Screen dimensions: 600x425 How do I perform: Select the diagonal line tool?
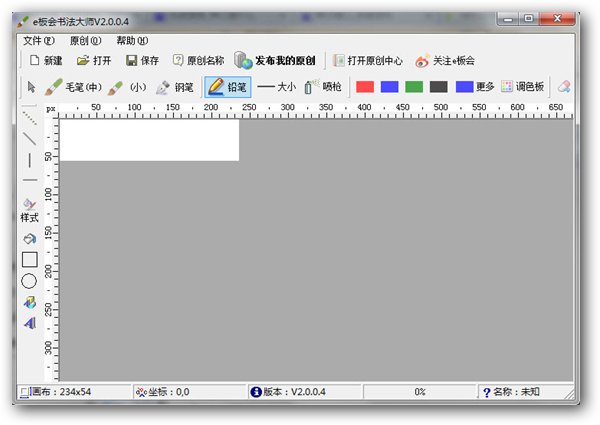(x=29, y=138)
